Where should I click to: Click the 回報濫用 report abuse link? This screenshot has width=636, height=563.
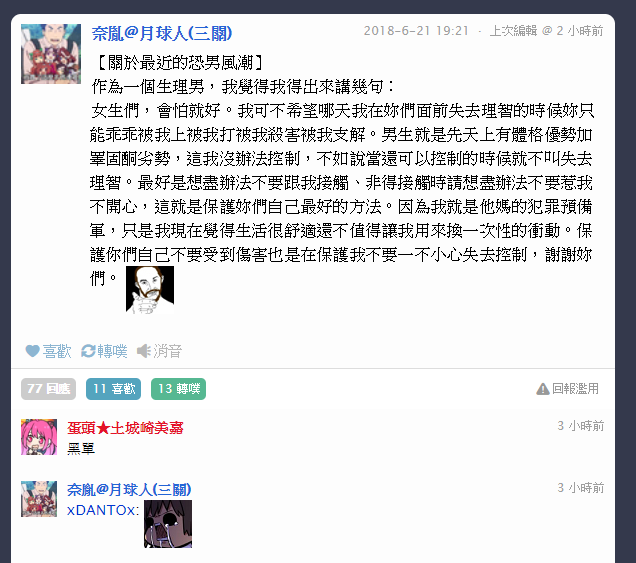(576, 389)
